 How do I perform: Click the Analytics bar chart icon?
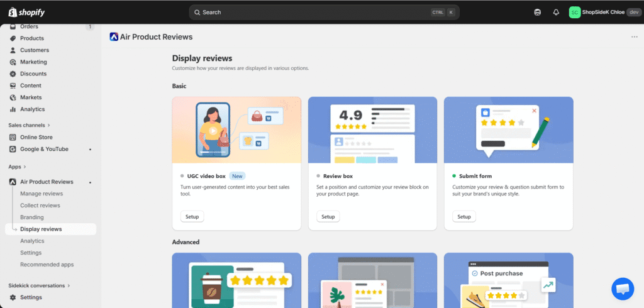coord(13,109)
